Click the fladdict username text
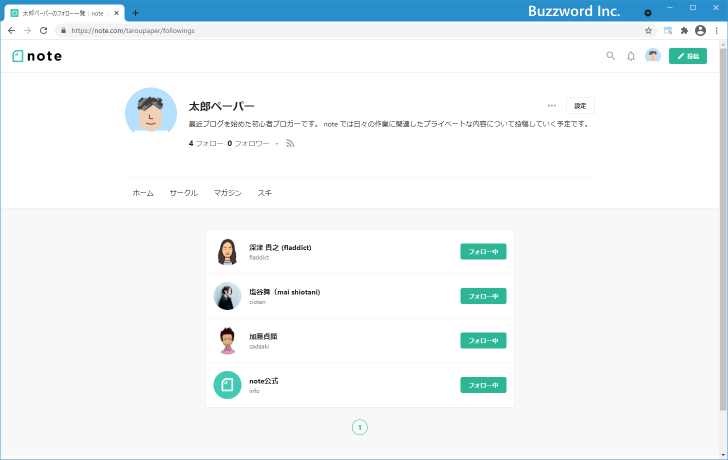 click(x=259, y=258)
